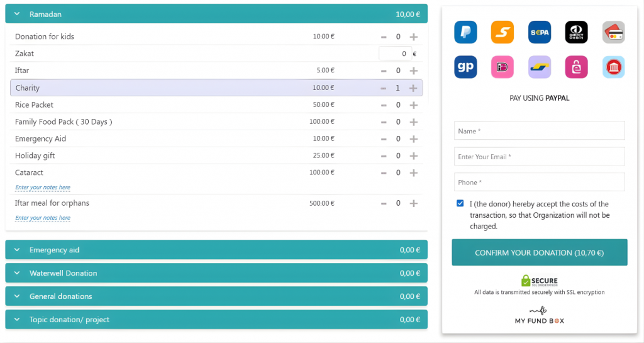This screenshot has height=343, width=644.
Task: Focus the Enter Your Email field
Action: (x=539, y=157)
